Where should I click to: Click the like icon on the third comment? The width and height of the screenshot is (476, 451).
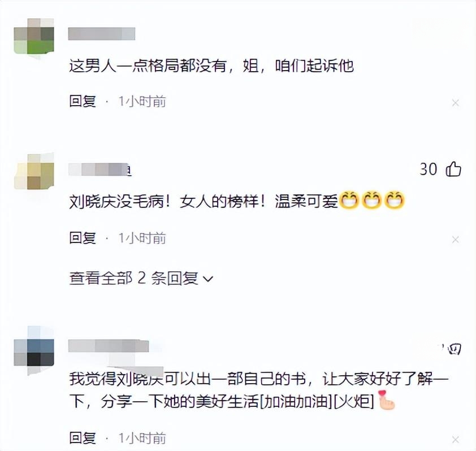(454, 349)
